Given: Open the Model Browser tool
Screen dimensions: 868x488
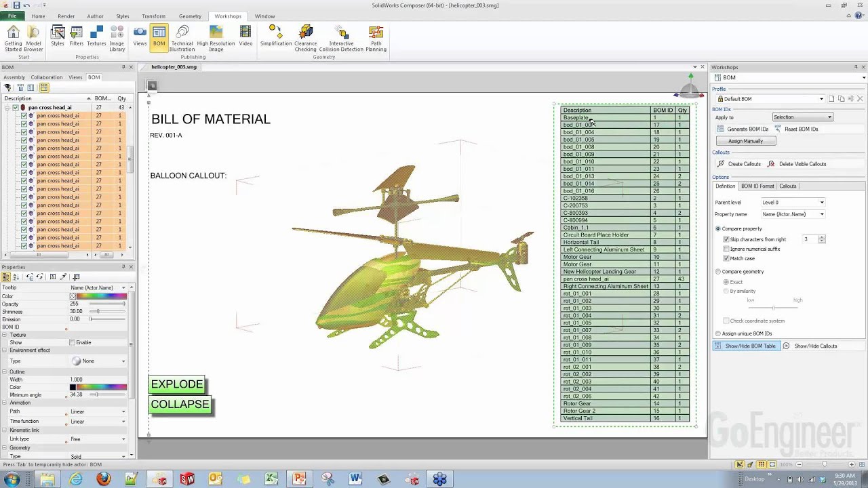Looking at the screenshot, I should point(33,39).
